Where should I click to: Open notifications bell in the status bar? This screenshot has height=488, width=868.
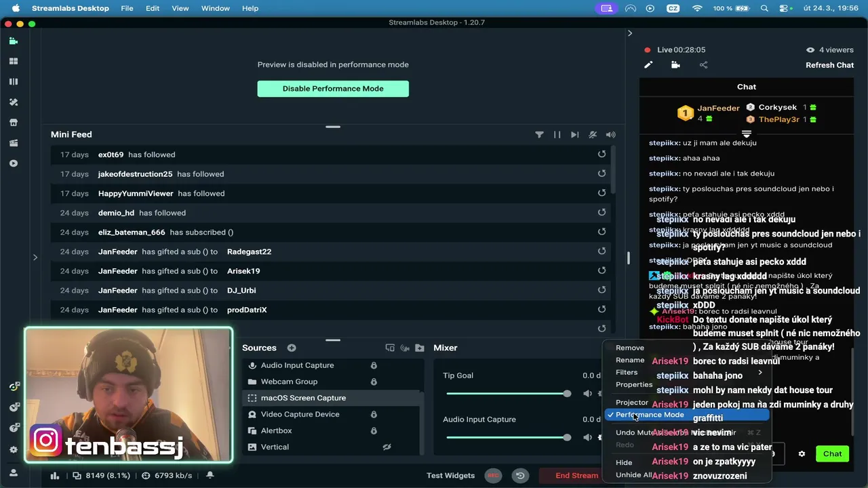[x=210, y=475]
